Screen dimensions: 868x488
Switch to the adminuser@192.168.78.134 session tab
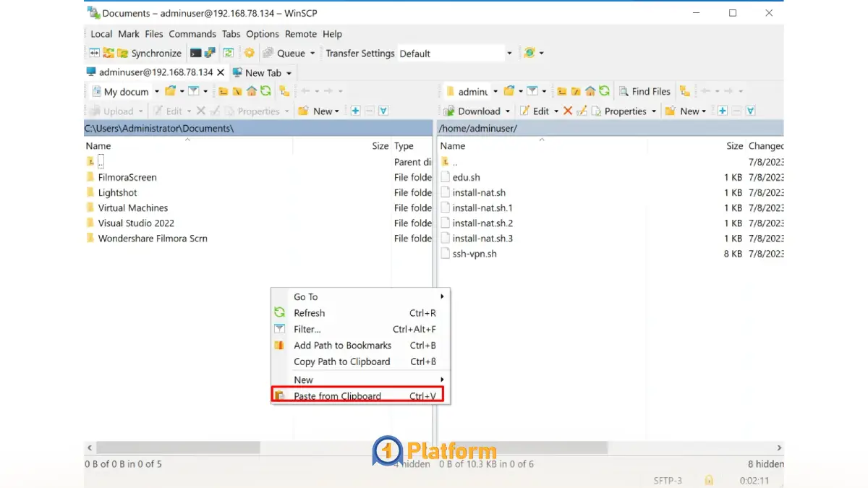pos(155,73)
